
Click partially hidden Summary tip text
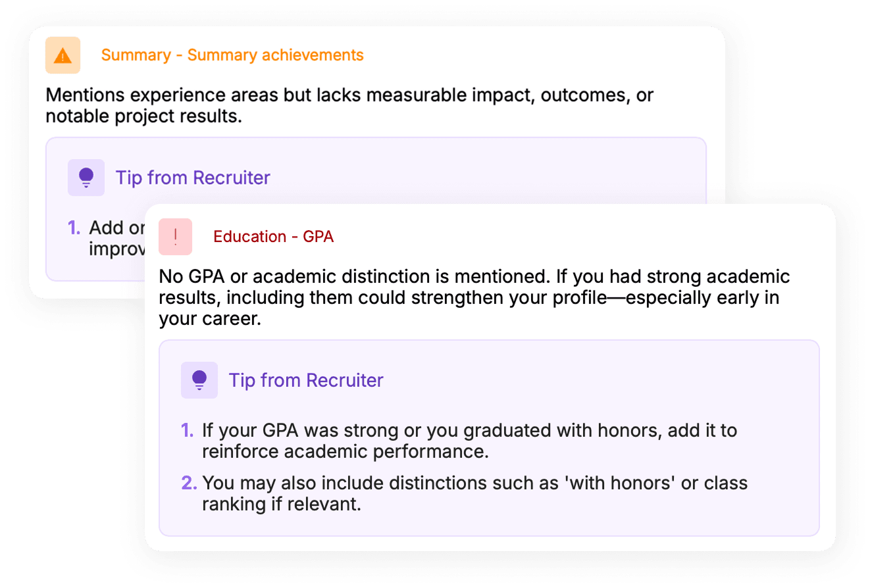[117, 239]
